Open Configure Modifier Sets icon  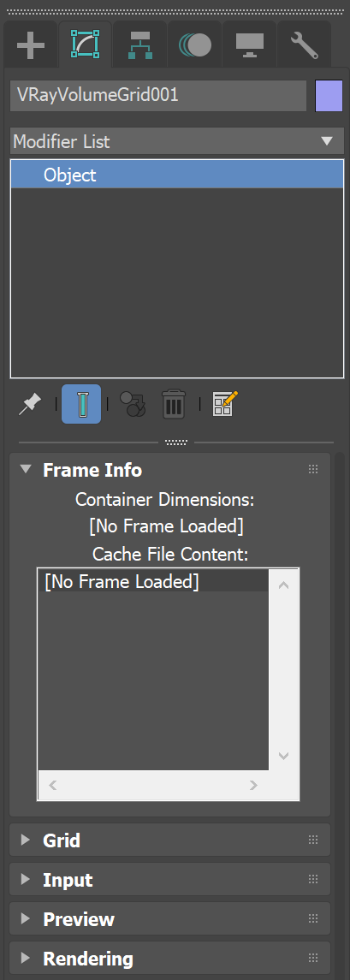click(225, 404)
